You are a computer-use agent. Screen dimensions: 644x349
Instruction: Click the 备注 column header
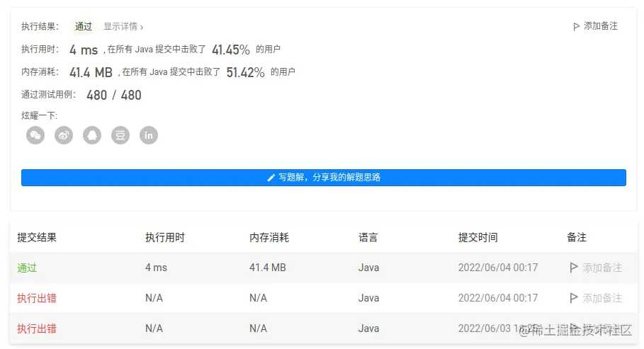point(577,237)
